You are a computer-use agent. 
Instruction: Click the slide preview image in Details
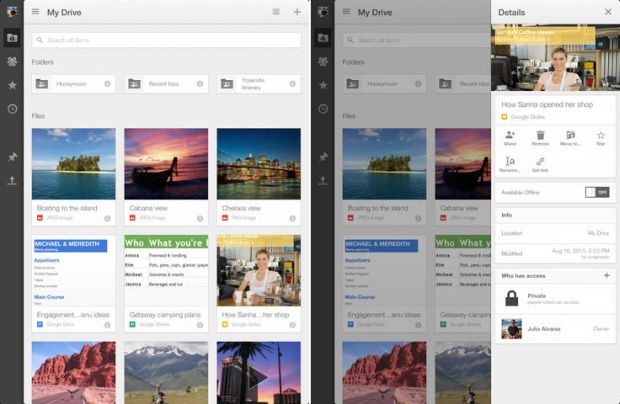click(555, 58)
